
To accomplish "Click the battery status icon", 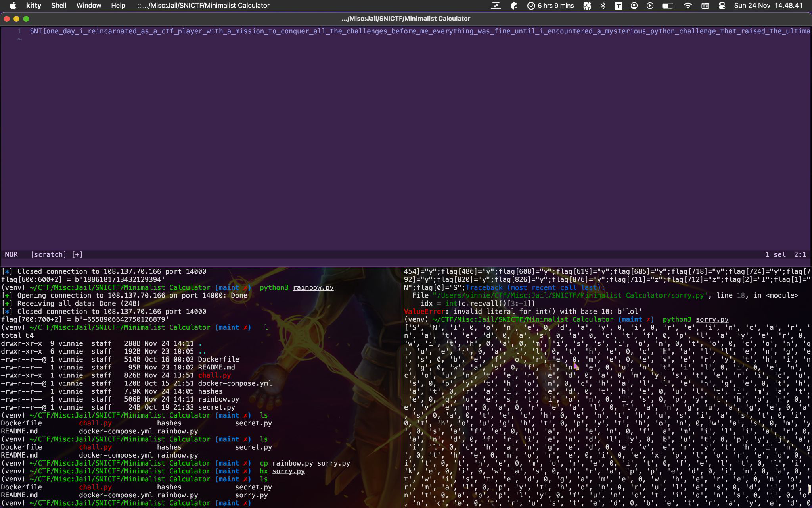I will [668, 6].
